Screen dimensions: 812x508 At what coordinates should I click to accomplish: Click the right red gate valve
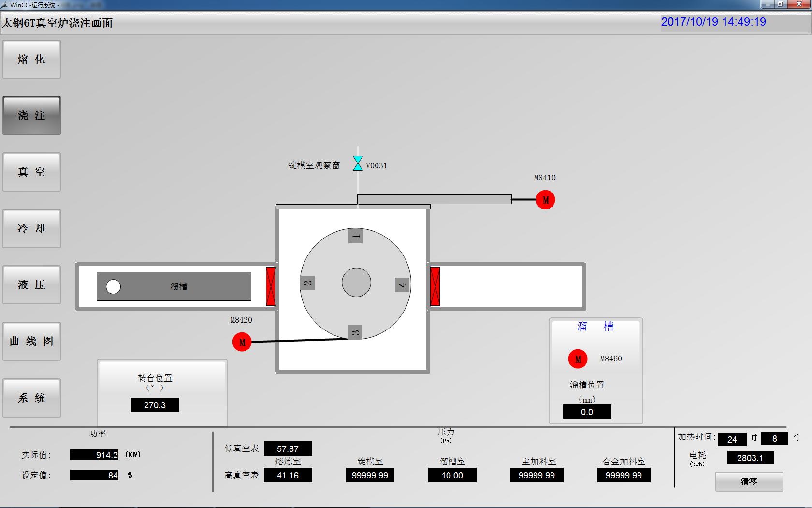[435, 286]
